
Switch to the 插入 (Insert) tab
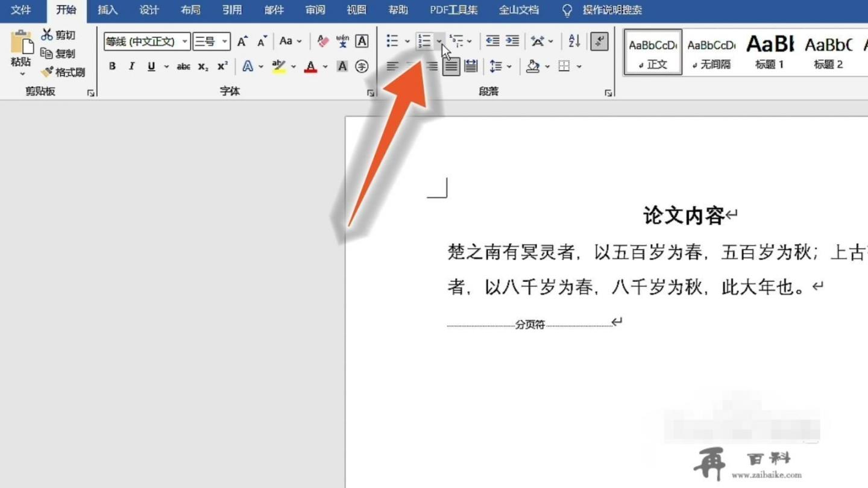coord(108,10)
